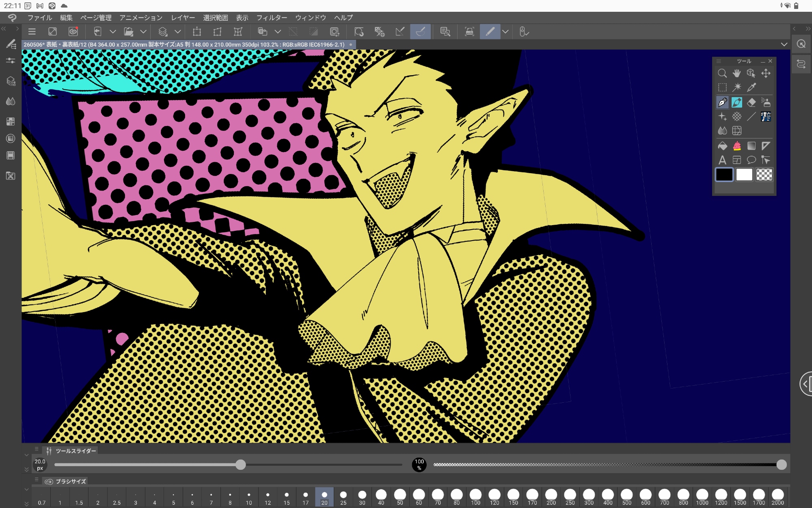Select transparent color swatch
This screenshot has width=812, height=508.
(764, 175)
